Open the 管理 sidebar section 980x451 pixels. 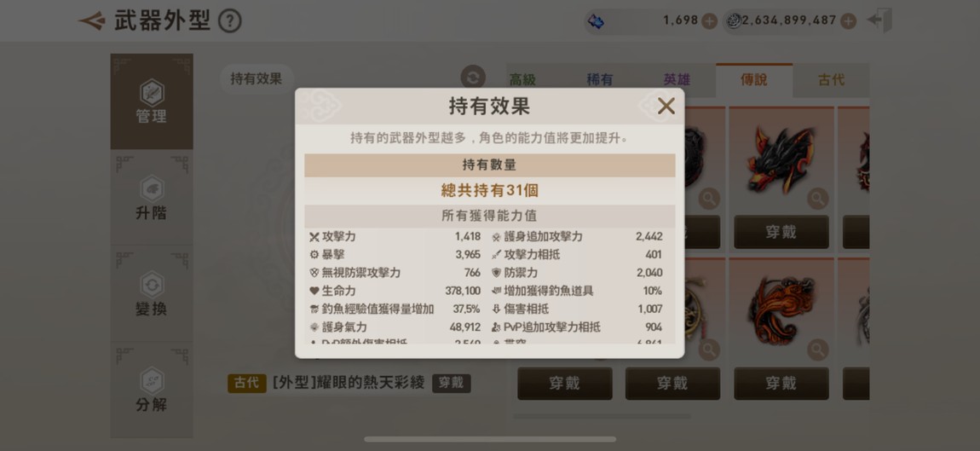click(152, 101)
